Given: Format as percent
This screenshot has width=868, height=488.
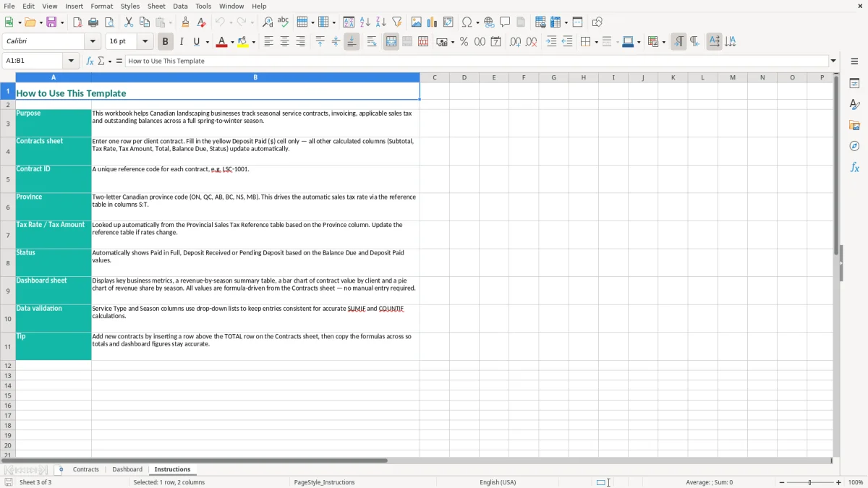Looking at the screenshot, I should click(x=464, y=42).
